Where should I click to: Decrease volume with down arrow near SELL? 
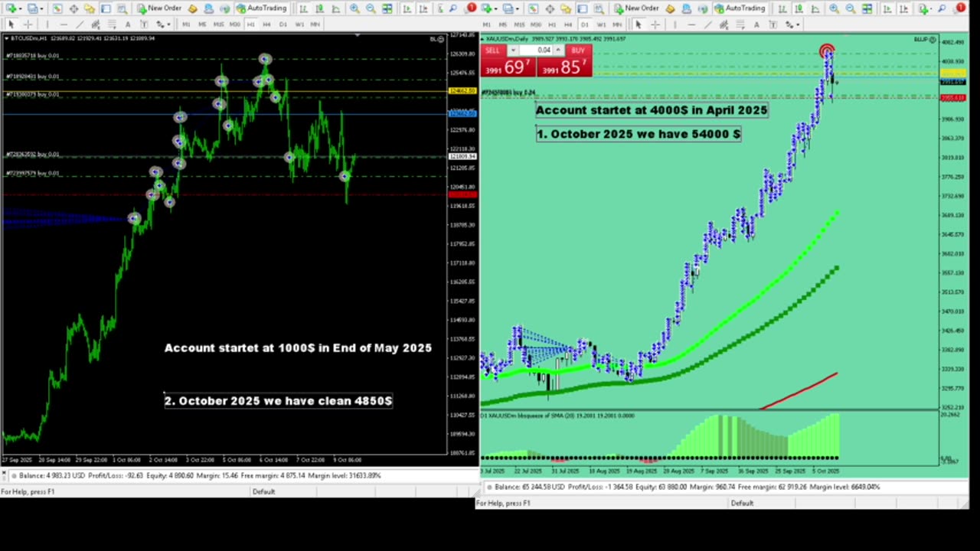click(513, 51)
